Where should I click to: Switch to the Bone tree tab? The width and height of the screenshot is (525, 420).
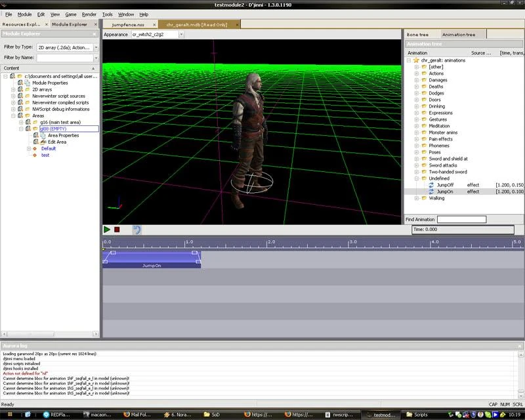click(x=417, y=34)
